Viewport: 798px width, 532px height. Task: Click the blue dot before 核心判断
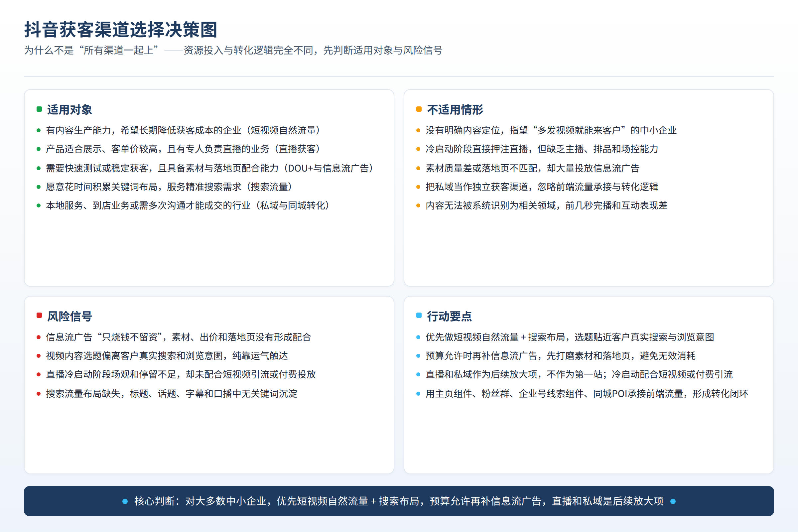coord(125,501)
